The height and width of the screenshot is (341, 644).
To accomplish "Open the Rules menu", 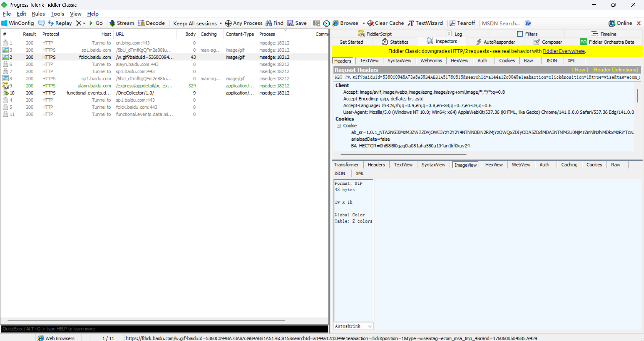I will coord(38,14).
